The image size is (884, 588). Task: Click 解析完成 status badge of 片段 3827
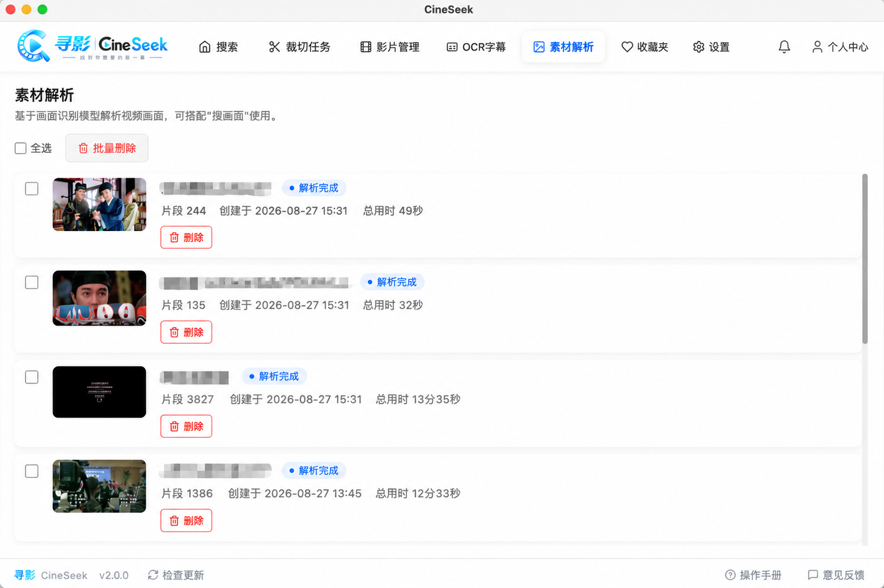(274, 376)
